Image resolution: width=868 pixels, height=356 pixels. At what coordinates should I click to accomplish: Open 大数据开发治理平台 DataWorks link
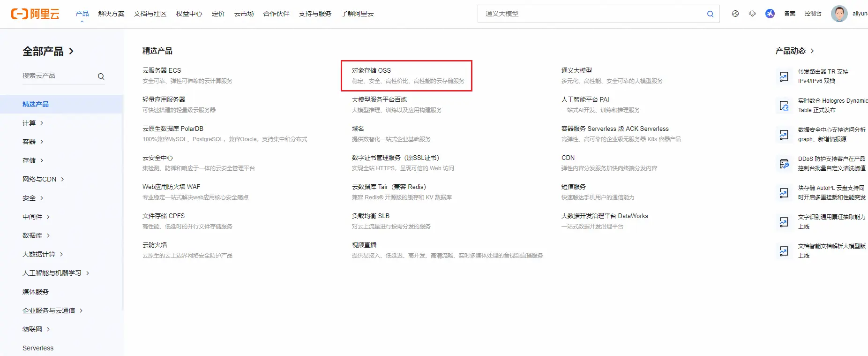605,216
